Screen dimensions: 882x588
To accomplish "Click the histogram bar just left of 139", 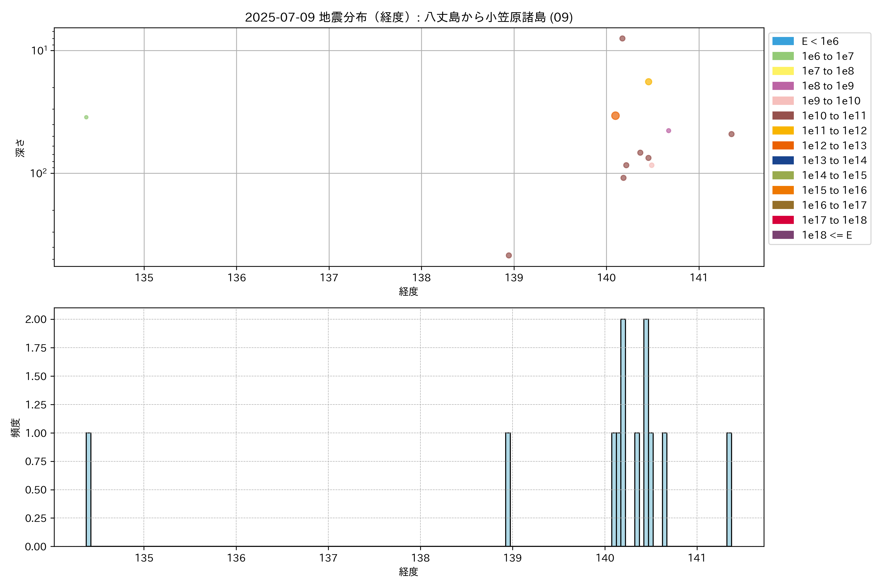I will [x=508, y=489].
